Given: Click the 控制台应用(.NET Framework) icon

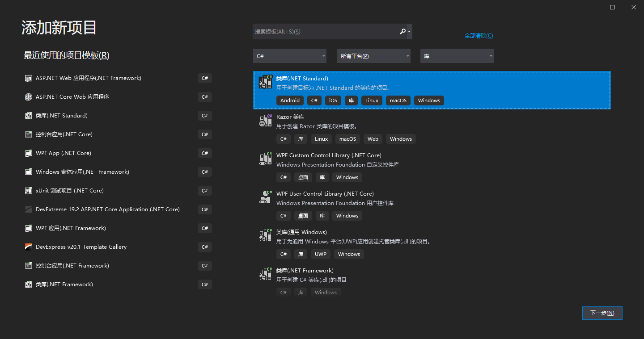Looking at the screenshot, I should tap(29, 266).
